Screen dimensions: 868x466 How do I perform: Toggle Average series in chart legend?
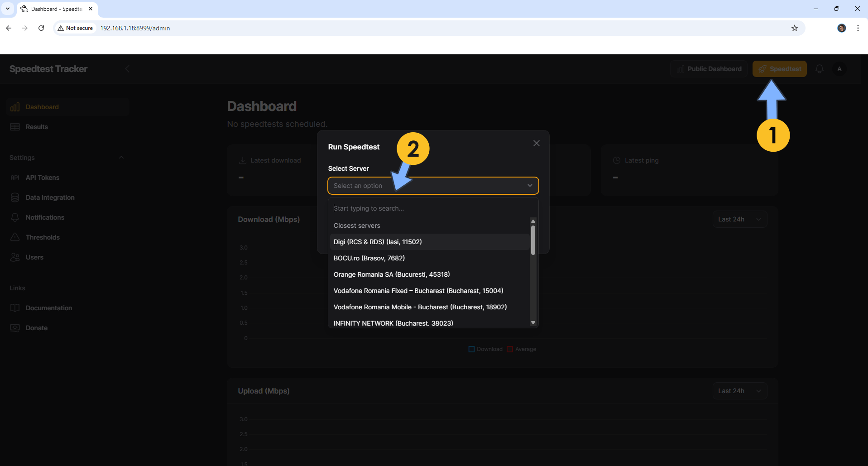pos(522,349)
